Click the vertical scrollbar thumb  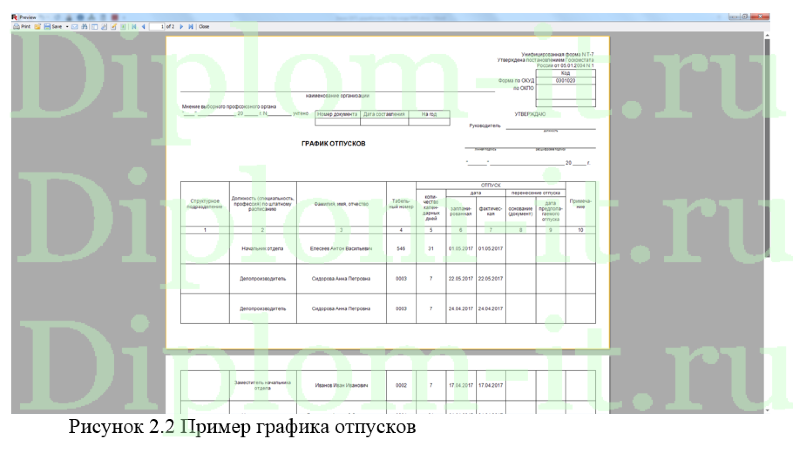point(767,148)
